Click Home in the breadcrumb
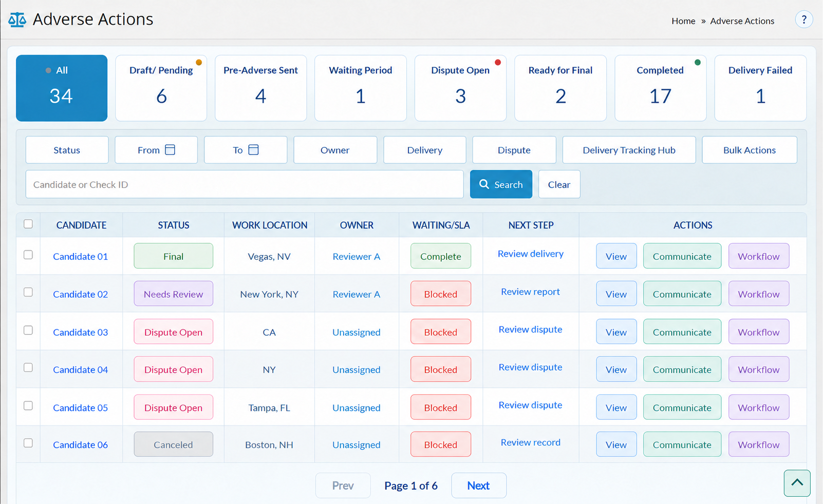 [683, 21]
